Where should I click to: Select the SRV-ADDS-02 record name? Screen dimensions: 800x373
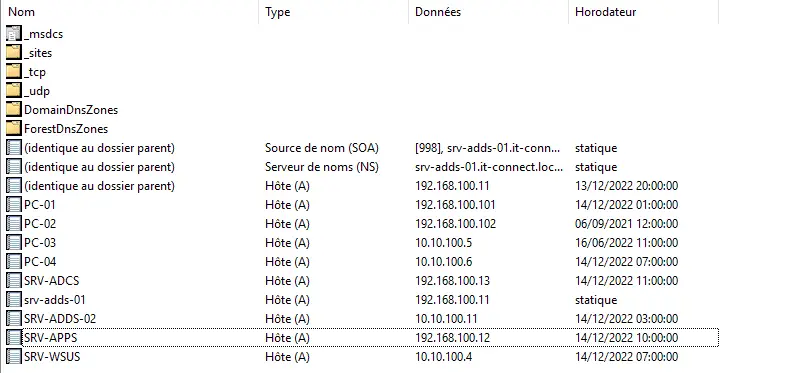coord(60,318)
